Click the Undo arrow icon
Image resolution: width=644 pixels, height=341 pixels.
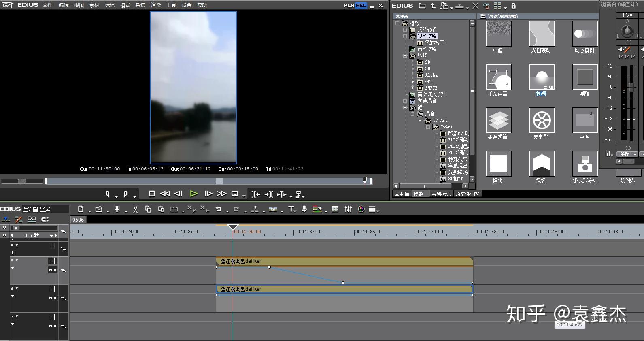coord(219,209)
